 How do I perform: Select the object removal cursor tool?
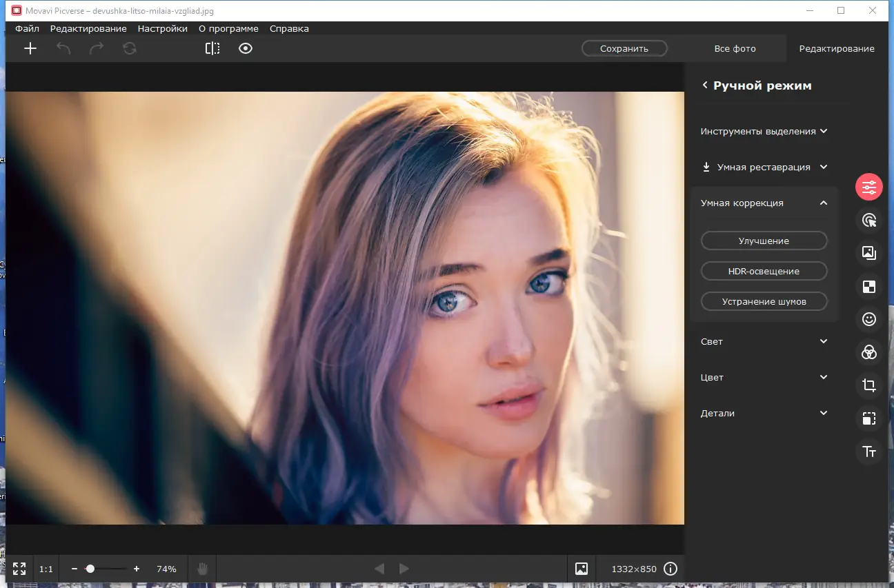coord(869,220)
